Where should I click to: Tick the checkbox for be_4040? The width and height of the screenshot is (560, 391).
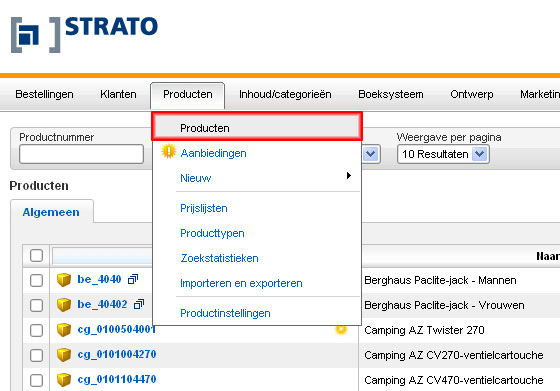pyautogui.click(x=36, y=280)
